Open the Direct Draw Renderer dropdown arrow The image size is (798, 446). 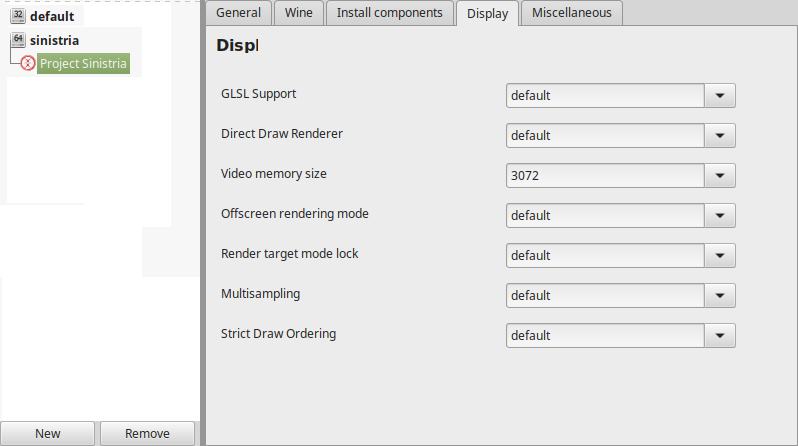720,136
